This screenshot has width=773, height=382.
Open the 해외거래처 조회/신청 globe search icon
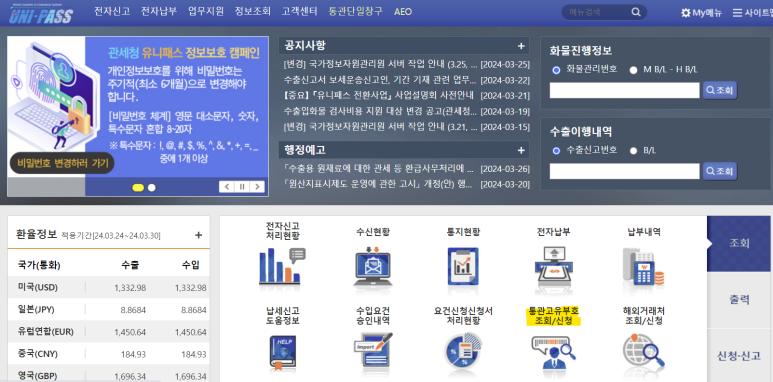(x=644, y=352)
